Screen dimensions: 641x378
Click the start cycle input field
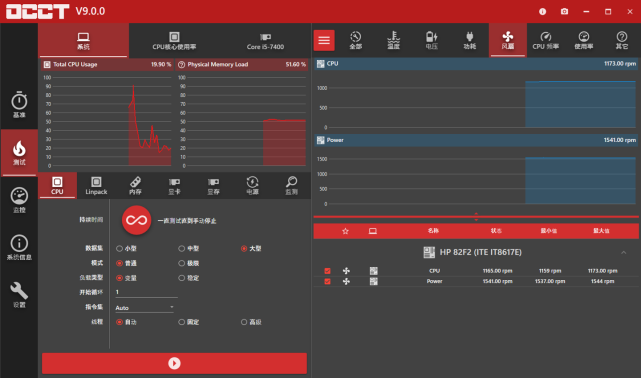tap(146, 292)
